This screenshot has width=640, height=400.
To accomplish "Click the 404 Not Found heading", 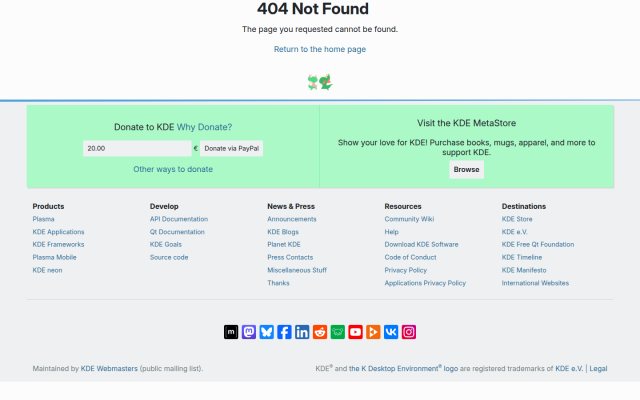I will point(313,9).
